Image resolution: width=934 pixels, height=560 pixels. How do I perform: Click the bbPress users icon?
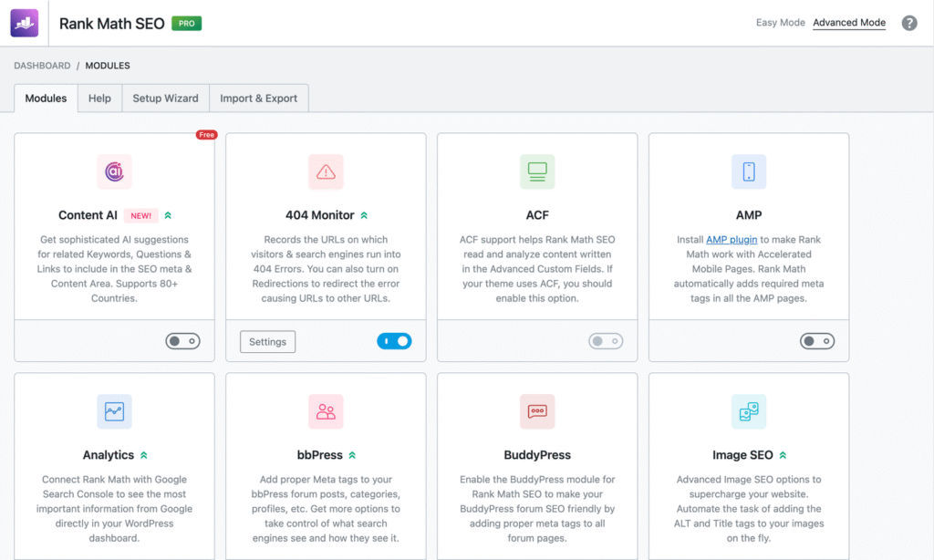326,411
